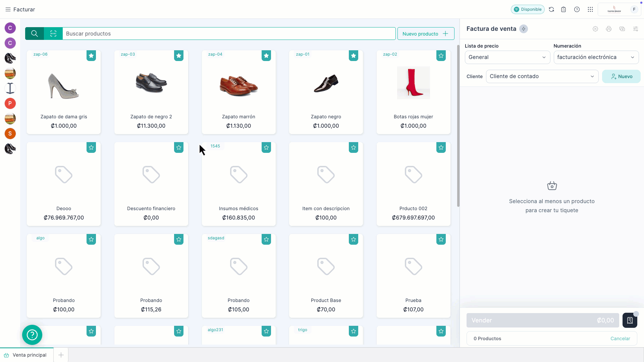Click the Nuevo producto button

coord(426,34)
